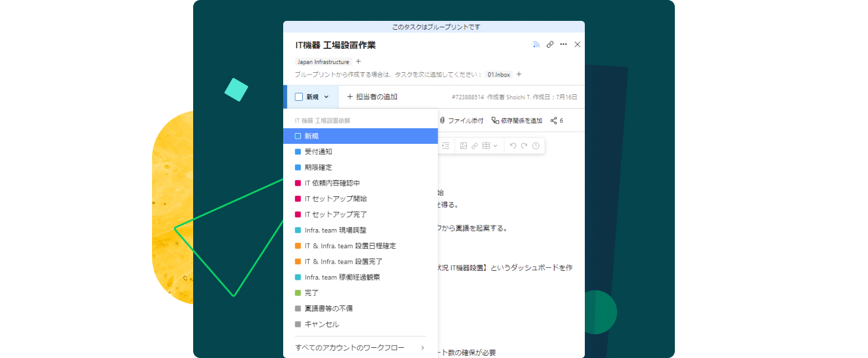Pick the green 完了 status swatch
Viewport: 868px width, 358px height.
point(298,293)
